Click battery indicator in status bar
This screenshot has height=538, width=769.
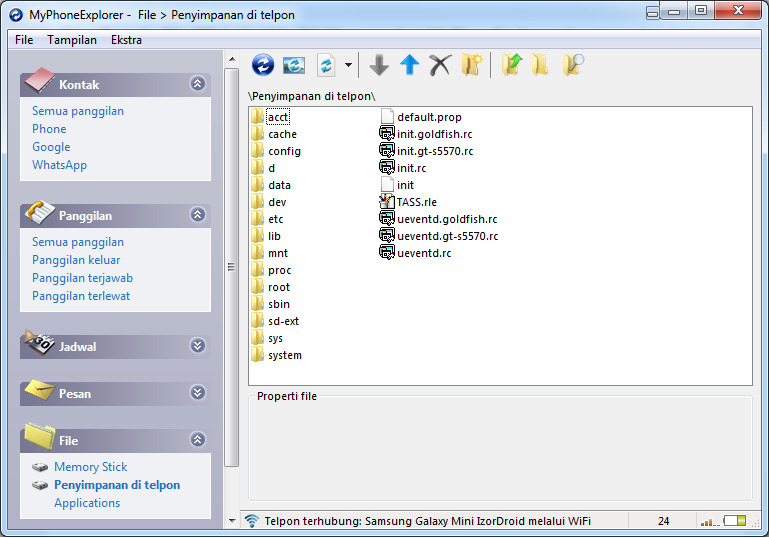click(x=735, y=521)
